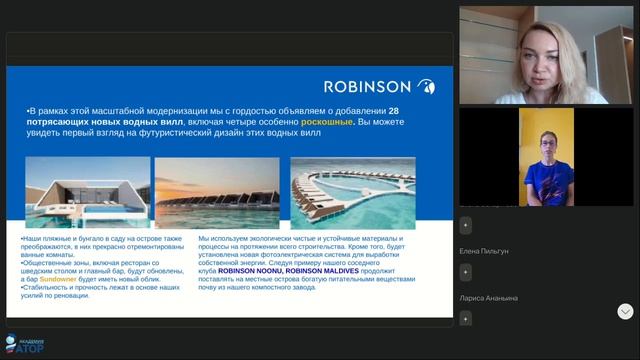Select the blonde presenter's video tile
This screenshot has height=360, width=640.
pos(546,55)
